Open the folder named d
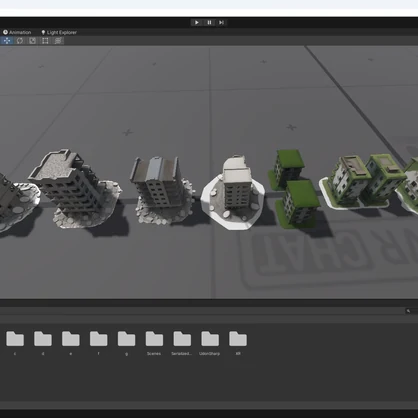 pyautogui.click(x=43, y=339)
